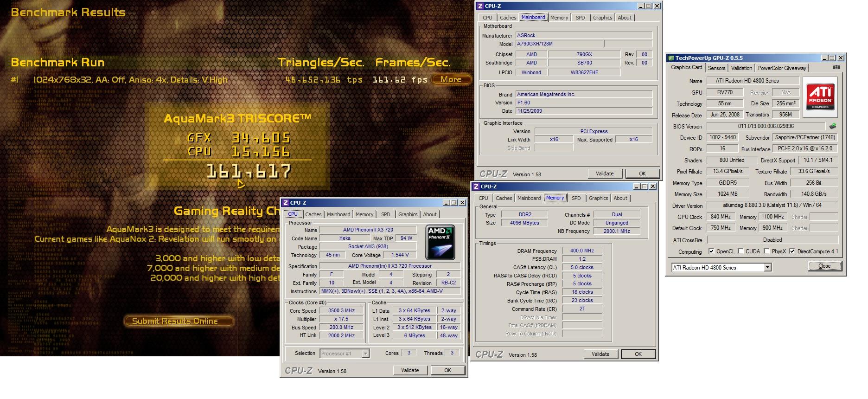
Task: Click Validate in CPU-Z Mainboard window
Action: click(605, 174)
